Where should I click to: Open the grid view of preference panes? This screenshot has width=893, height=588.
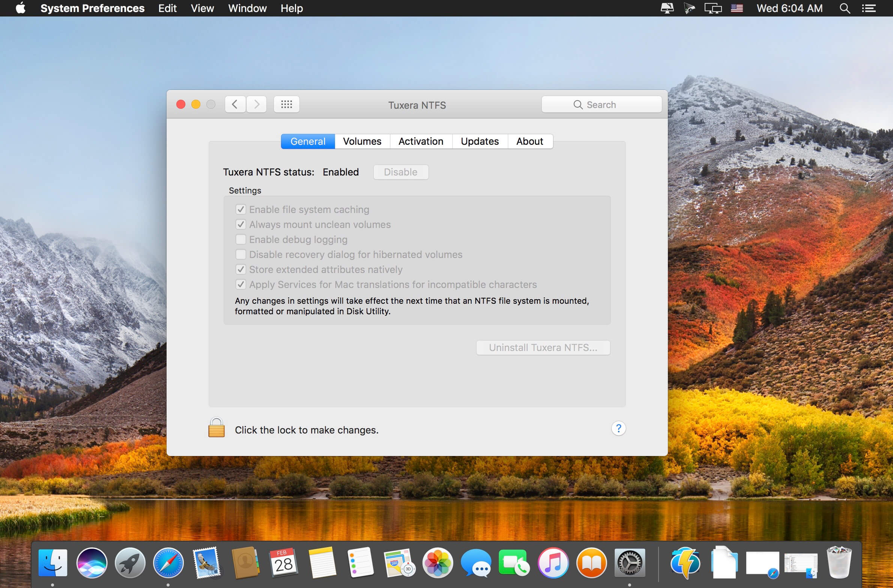coord(286,104)
